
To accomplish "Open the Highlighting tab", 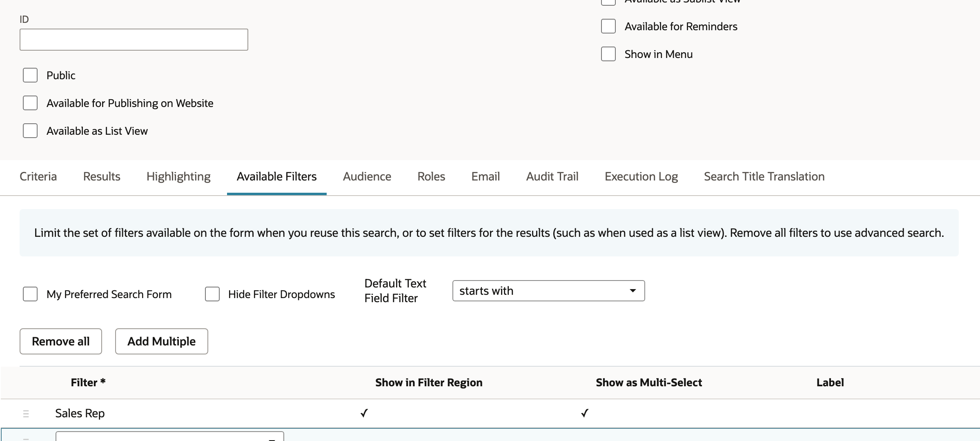I will point(178,176).
